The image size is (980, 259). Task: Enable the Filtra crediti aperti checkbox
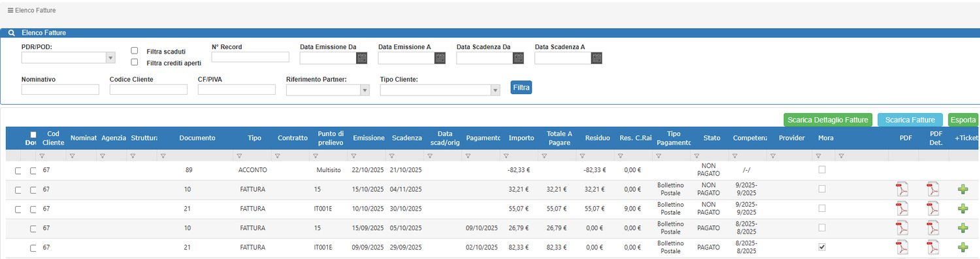click(135, 62)
